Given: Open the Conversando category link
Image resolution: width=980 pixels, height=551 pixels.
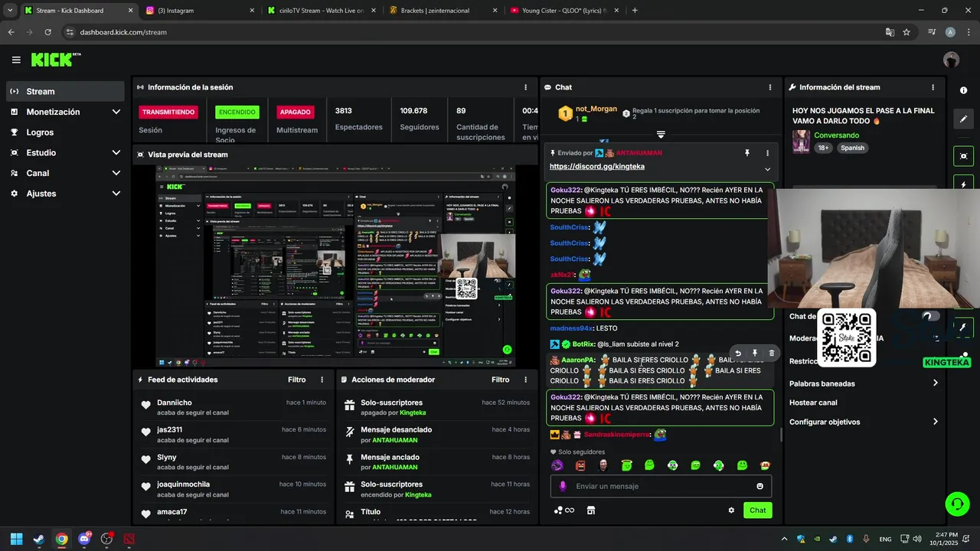Looking at the screenshot, I should [x=836, y=135].
